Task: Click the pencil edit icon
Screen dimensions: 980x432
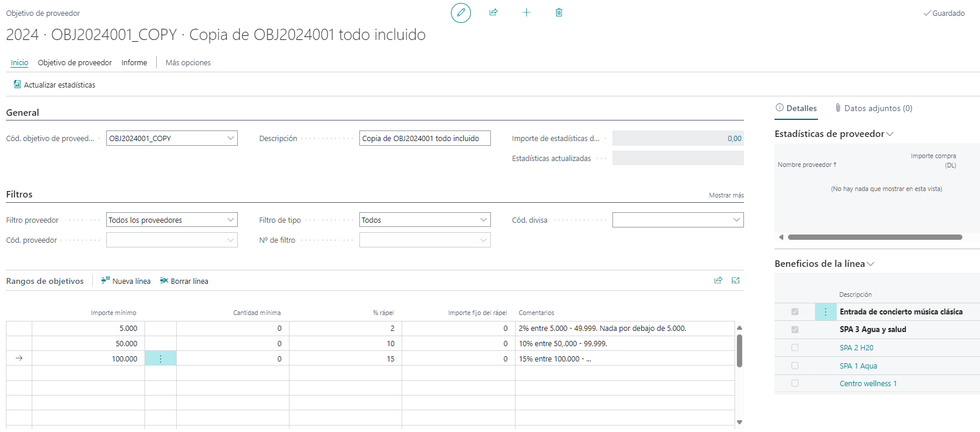Action: pos(461,12)
